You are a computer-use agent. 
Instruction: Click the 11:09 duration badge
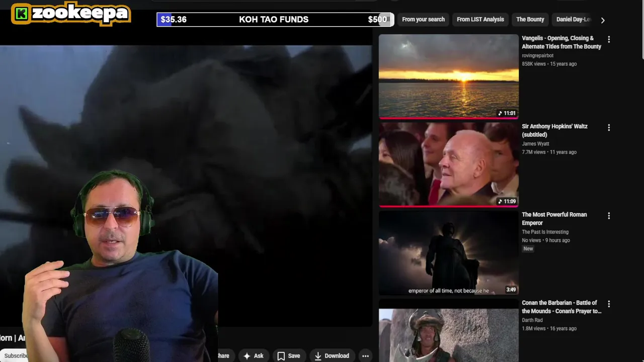point(507,201)
